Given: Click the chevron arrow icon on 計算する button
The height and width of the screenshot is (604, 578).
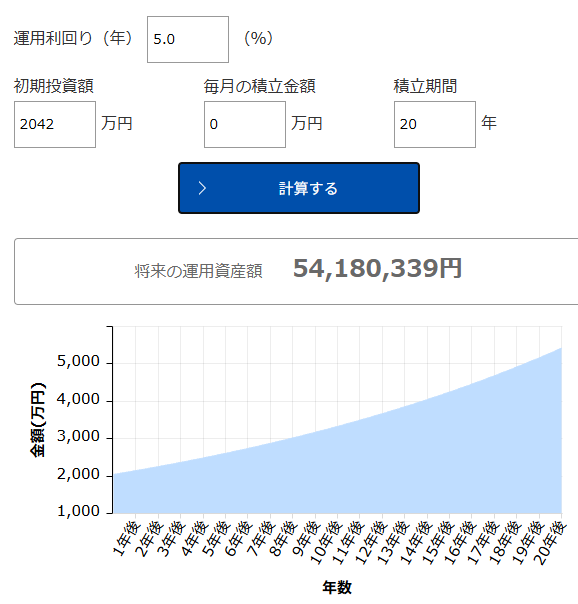Looking at the screenshot, I should tap(202, 188).
